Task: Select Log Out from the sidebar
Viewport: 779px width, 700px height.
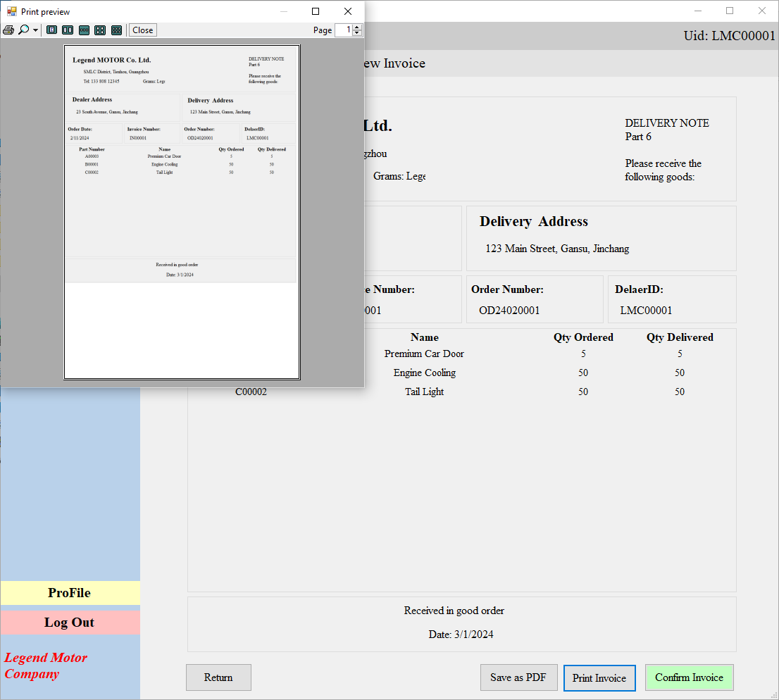Action: [69, 622]
